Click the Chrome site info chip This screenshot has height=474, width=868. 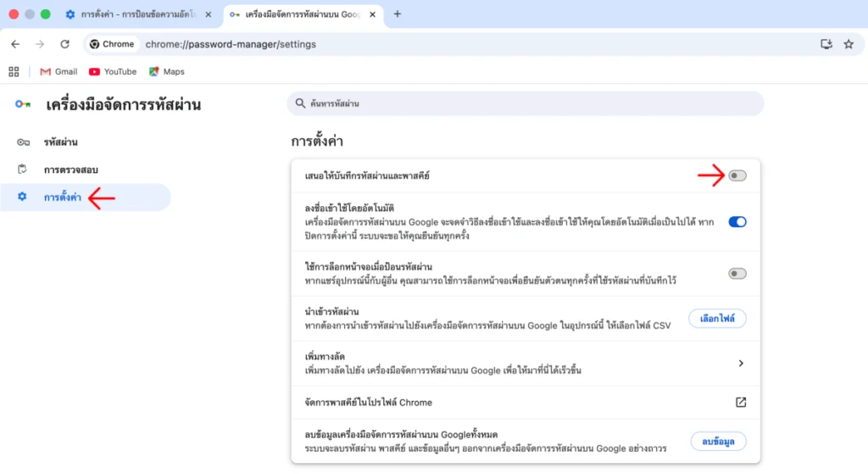point(113,44)
